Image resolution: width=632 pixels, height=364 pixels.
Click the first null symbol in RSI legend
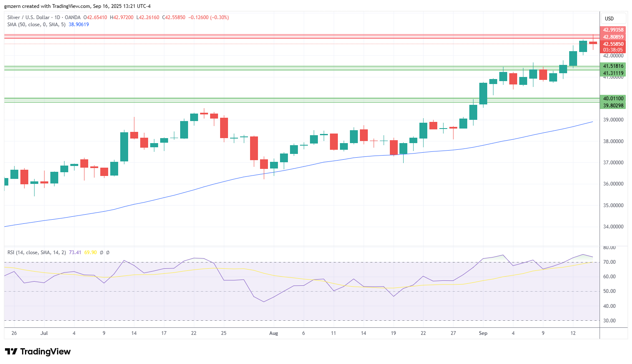[102, 253]
